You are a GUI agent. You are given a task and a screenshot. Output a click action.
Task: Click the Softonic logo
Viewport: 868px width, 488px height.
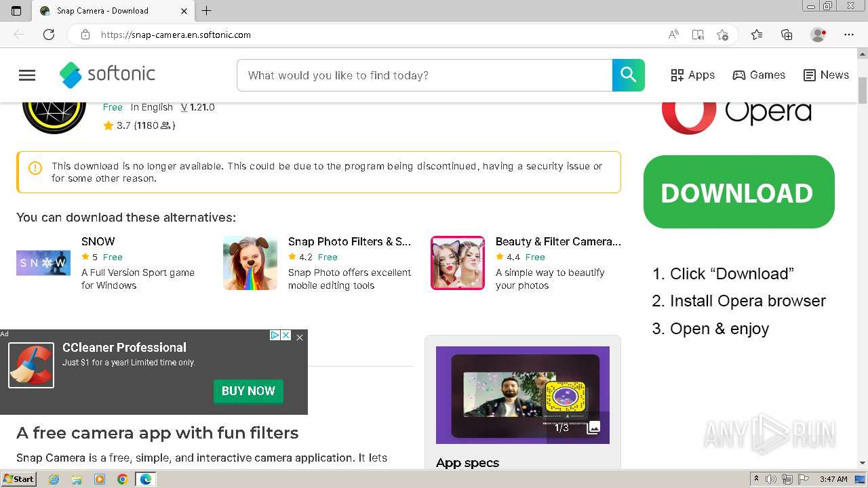pyautogui.click(x=107, y=75)
